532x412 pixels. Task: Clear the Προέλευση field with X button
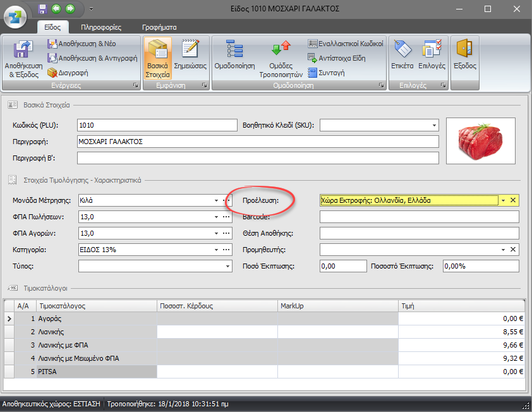tap(513, 200)
